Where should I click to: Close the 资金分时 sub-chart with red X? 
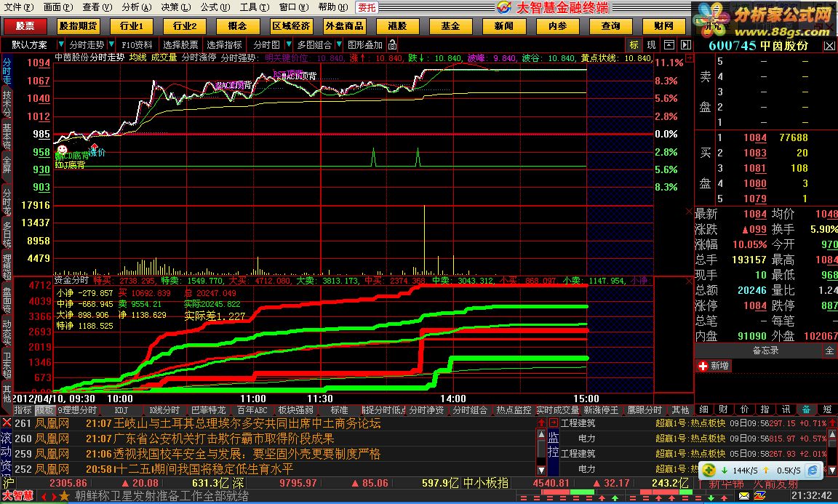click(x=690, y=280)
